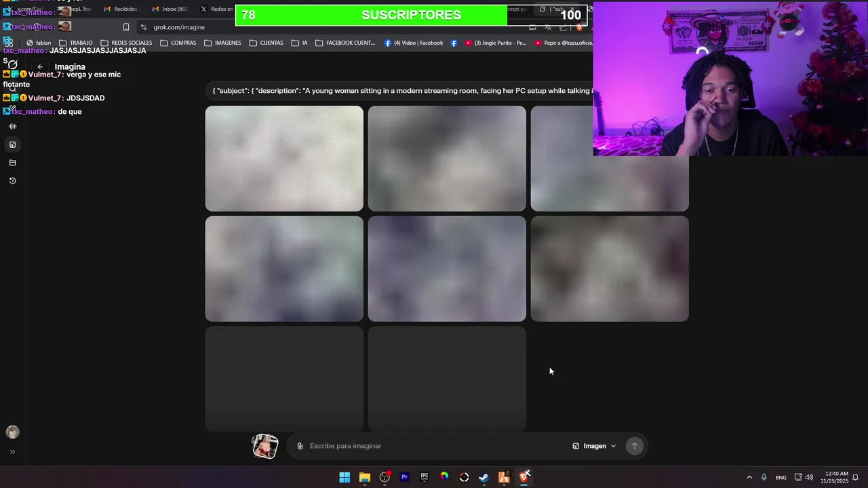The width and height of the screenshot is (868, 488).
Task: Open the IMAGENES bookmarks folder
Action: click(x=222, y=43)
